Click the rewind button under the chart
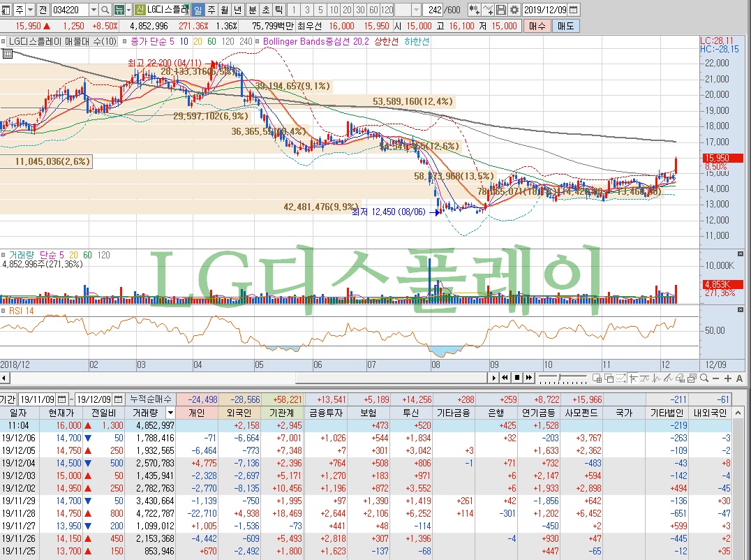The height and width of the screenshot is (560, 751). pyautogui.click(x=505, y=378)
